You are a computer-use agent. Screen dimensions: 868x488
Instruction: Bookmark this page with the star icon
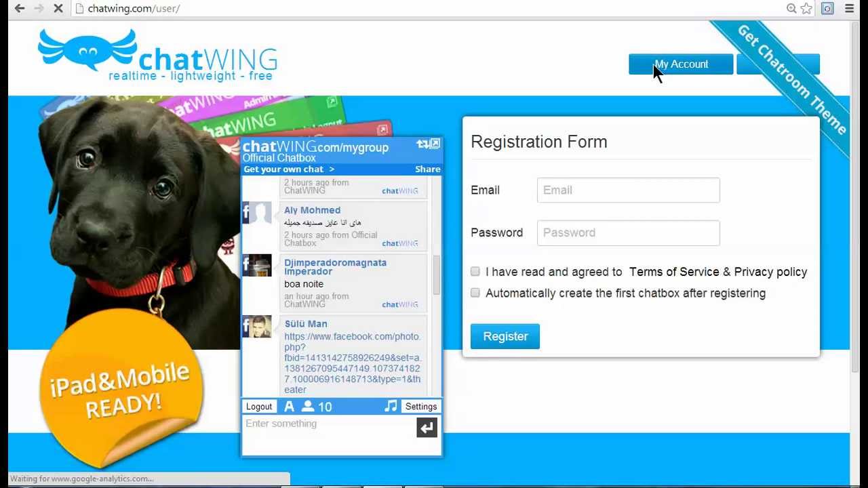806,8
